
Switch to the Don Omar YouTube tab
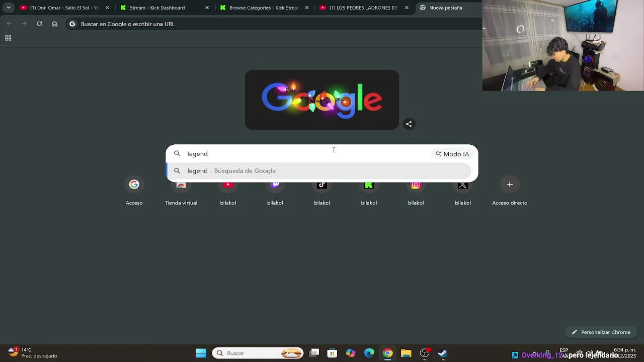click(x=64, y=8)
